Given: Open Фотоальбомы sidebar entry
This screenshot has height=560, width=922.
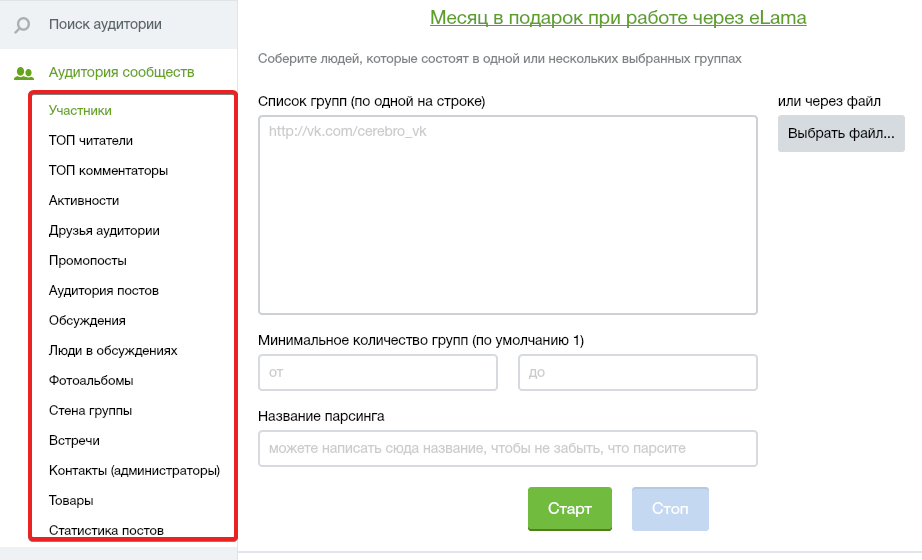Looking at the screenshot, I should coord(91,381).
